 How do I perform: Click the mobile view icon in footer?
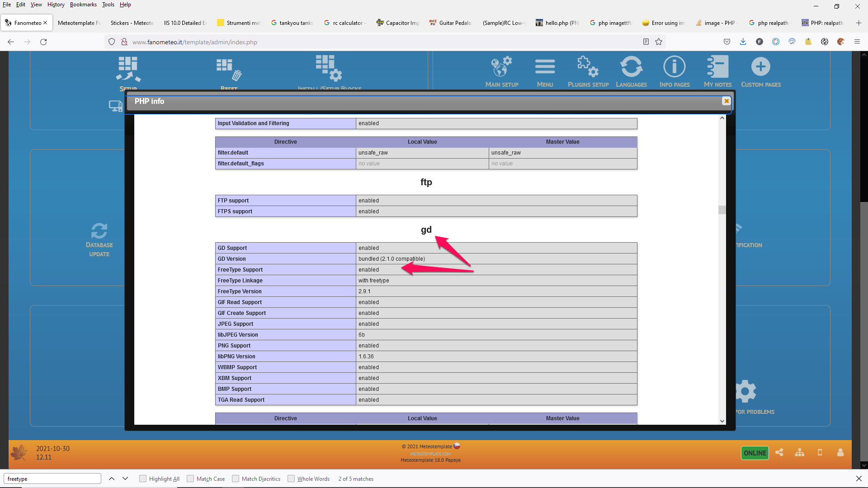coord(820,452)
